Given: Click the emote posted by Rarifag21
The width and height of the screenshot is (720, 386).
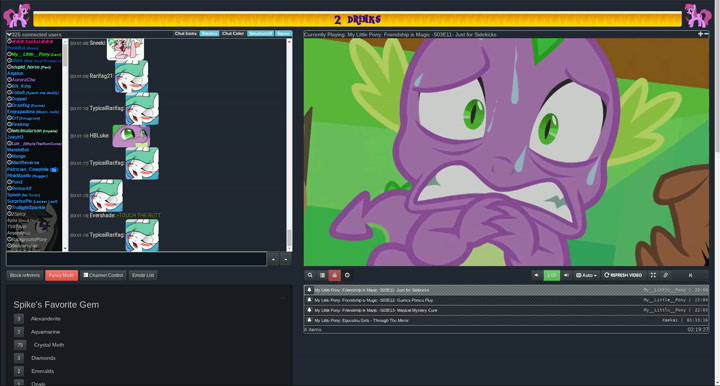Looking at the screenshot, I should 131,77.
